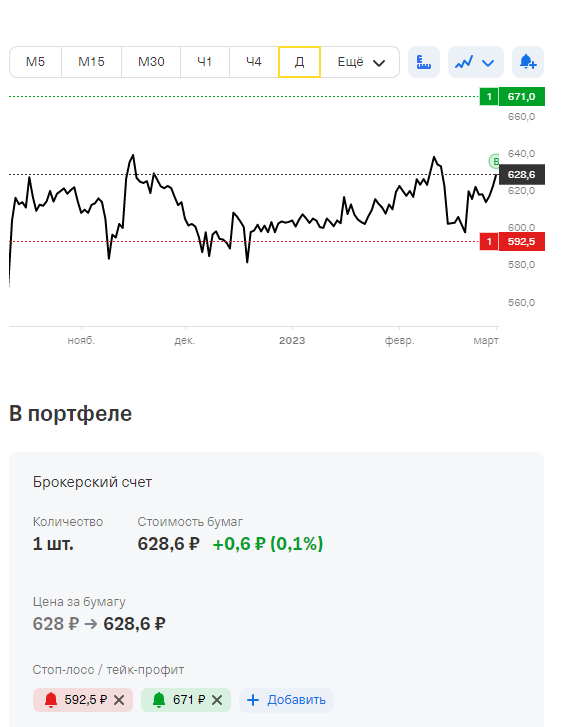
Task: Click red bell icon on 592,5 ₽ stop-loss
Action: [51, 700]
